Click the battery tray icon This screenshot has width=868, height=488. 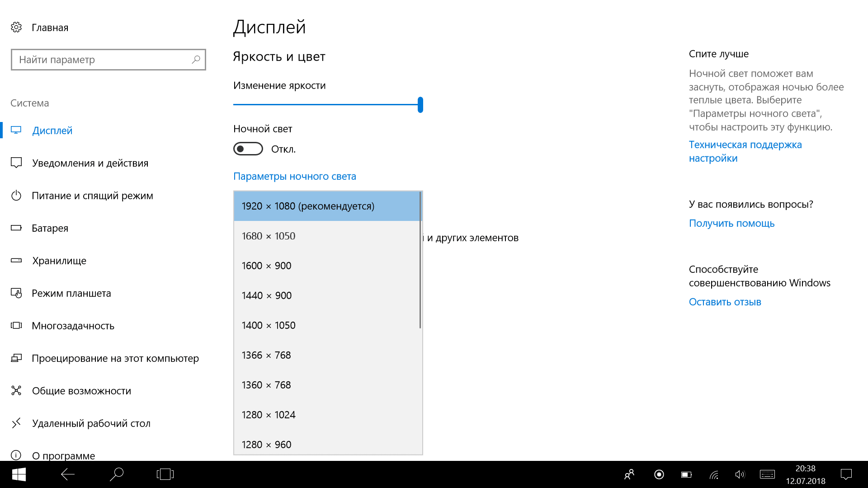686,474
